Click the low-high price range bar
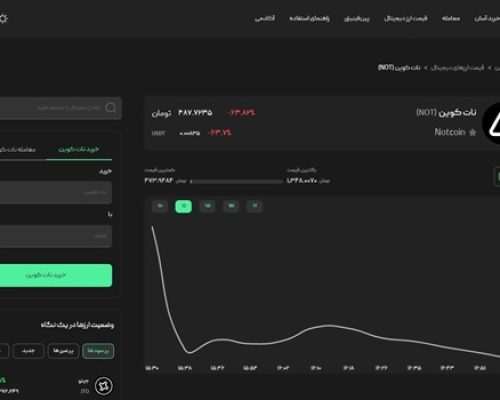The height and width of the screenshot is (400, 500). pyautogui.click(x=237, y=181)
